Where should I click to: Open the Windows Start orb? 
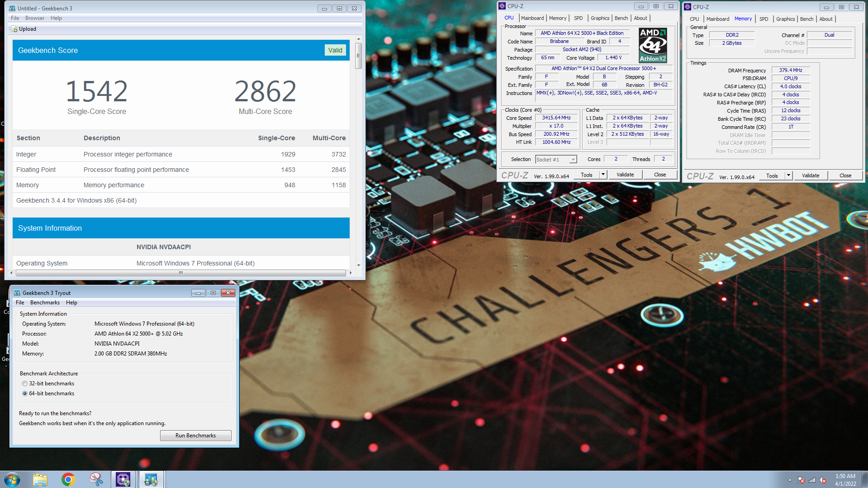(x=12, y=479)
